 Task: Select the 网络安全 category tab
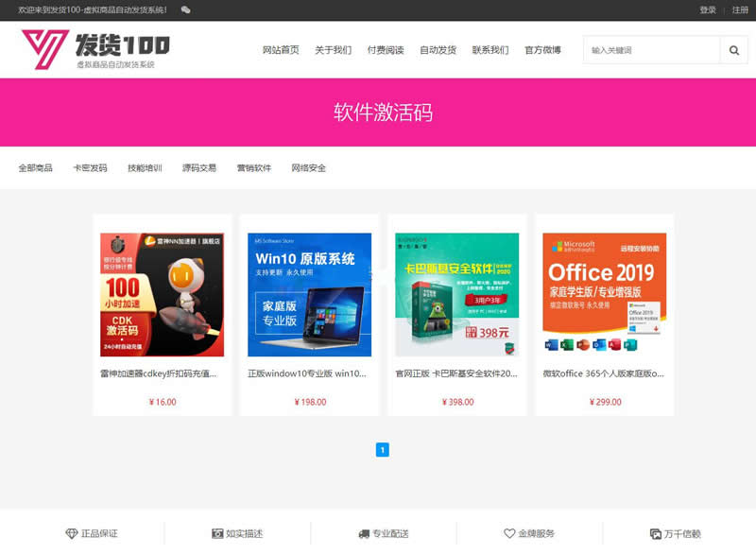(309, 167)
